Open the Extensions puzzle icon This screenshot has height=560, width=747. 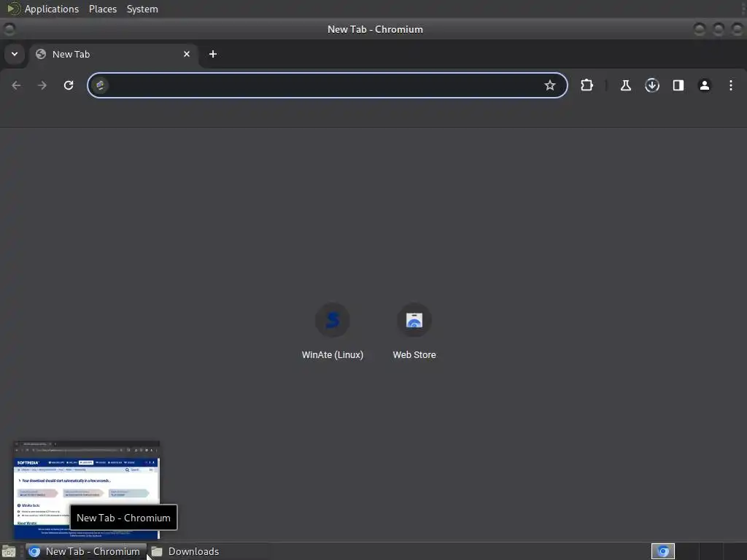pyautogui.click(x=587, y=85)
